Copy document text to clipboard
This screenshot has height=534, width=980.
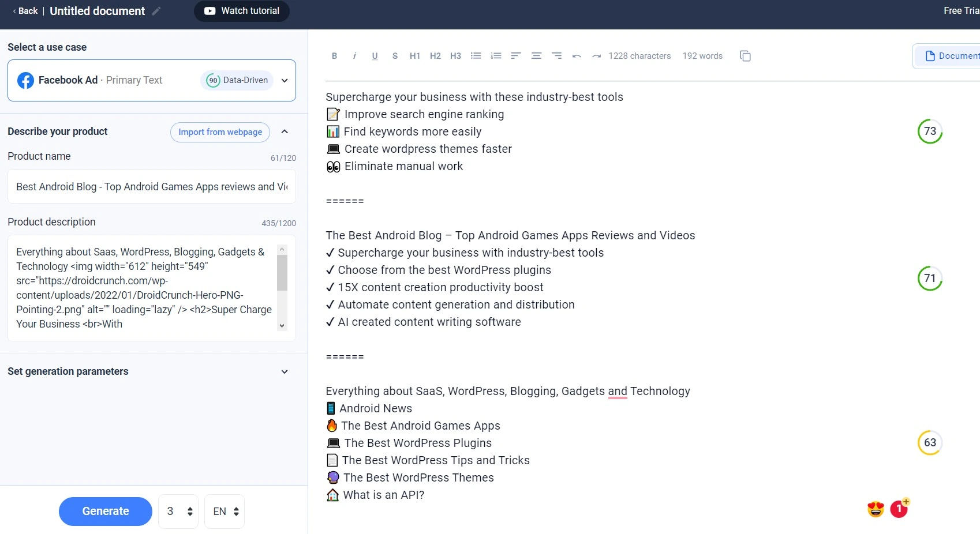745,56
